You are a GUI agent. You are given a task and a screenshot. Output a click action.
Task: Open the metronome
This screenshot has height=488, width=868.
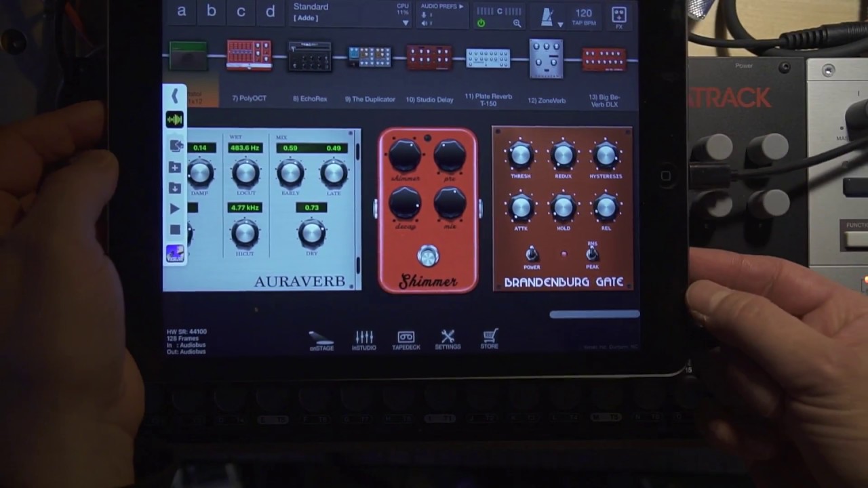547,16
